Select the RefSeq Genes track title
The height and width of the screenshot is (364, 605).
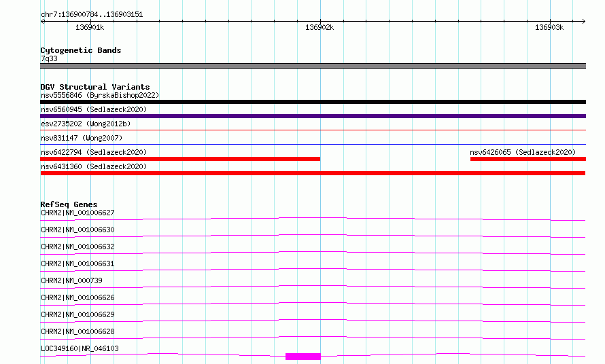coord(69,204)
